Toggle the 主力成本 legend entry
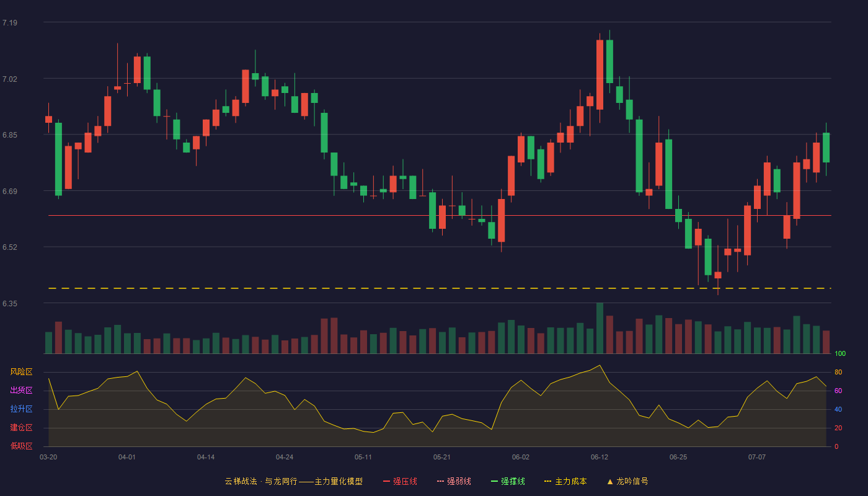 point(565,481)
